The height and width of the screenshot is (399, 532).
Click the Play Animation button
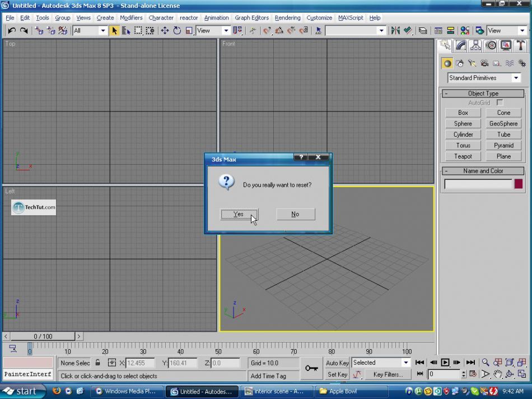(445, 363)
